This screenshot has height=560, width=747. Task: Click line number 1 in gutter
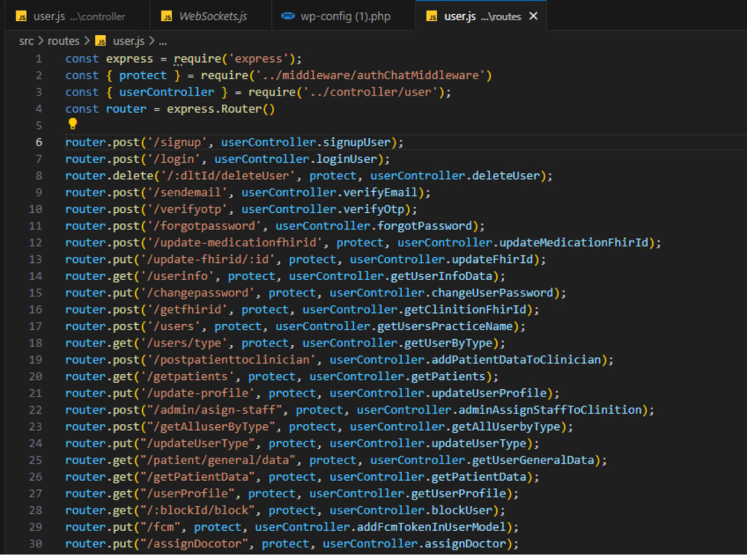pyautogui.click(x=39, y=59)
